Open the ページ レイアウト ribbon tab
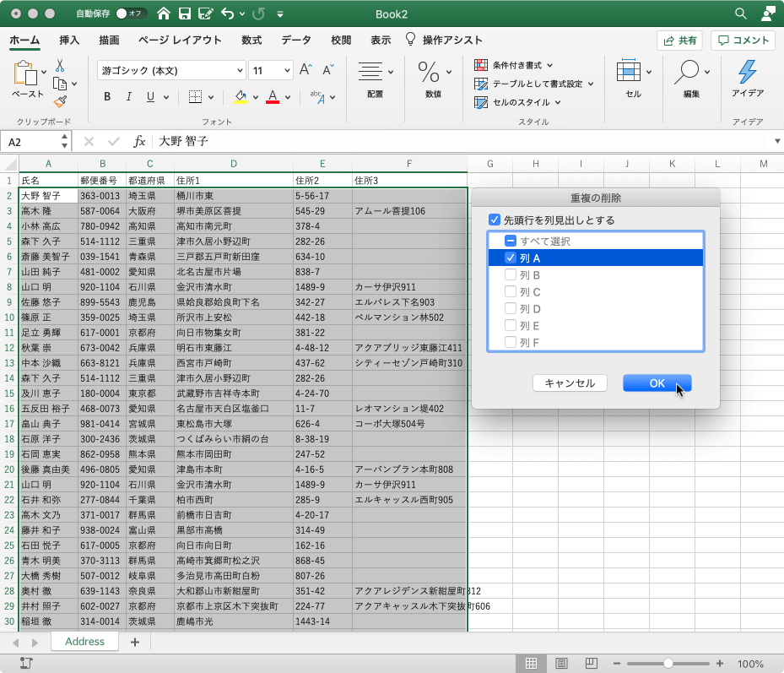784x673 pixels. tap(180, 40)
